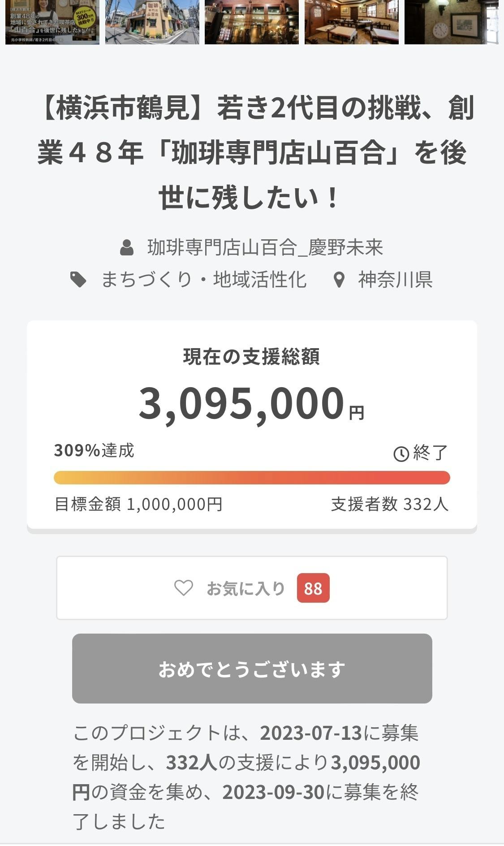Click the tag icon before まちづくり
Screen dimensions: 504x846
coord(78,280)
